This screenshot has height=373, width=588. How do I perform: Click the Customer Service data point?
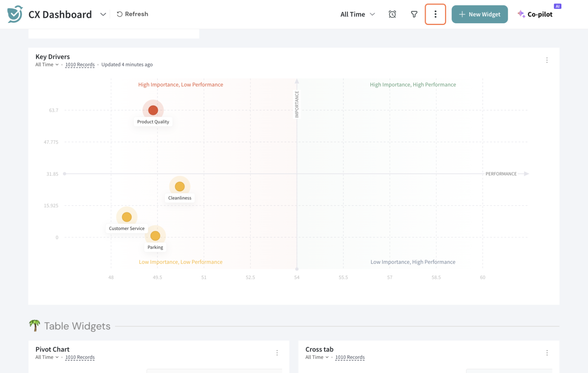[x=126, y=217]
